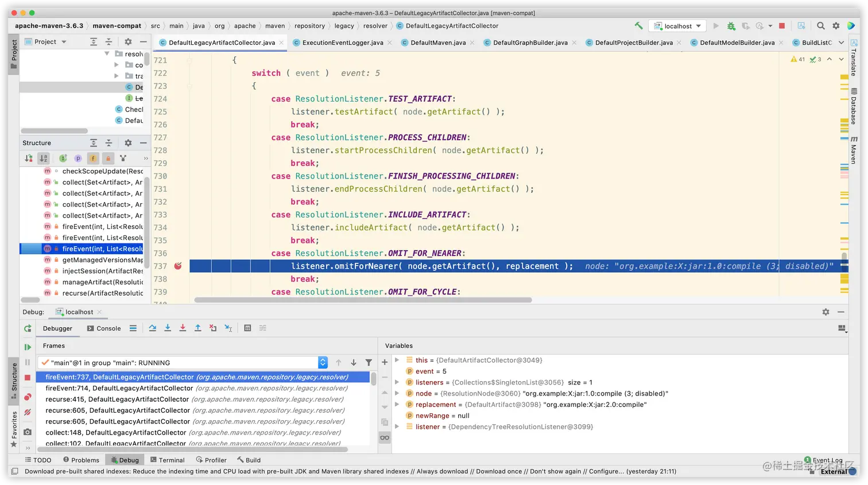This screenshot has height=485, width=868.
Task: Click Step Into blue arrow icon
Action: [168, 328]
